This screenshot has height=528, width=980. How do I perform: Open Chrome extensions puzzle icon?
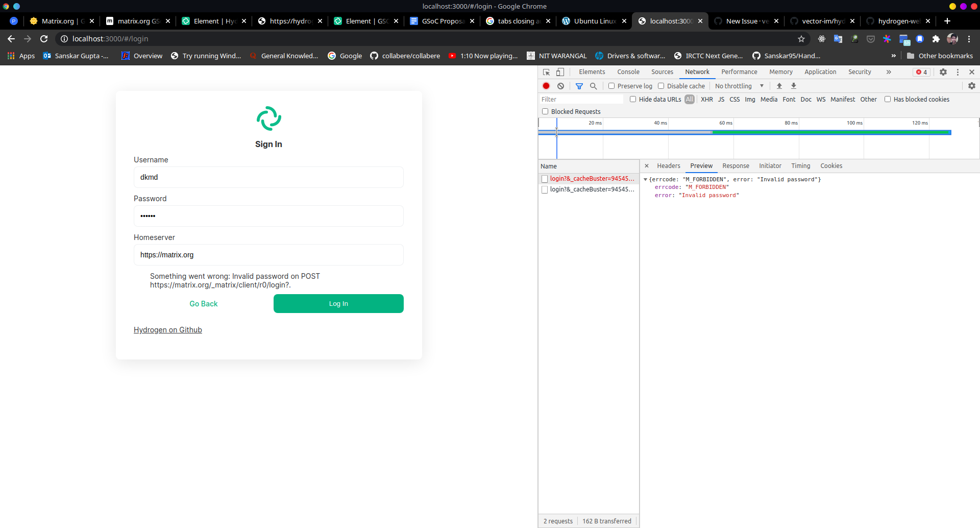936,39
